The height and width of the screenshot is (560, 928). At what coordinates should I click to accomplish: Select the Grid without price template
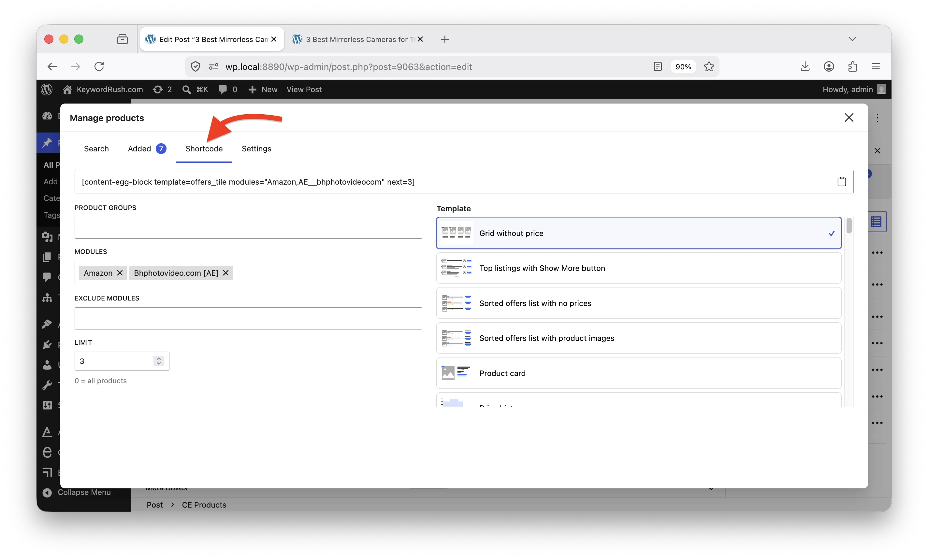pos(639,233)
